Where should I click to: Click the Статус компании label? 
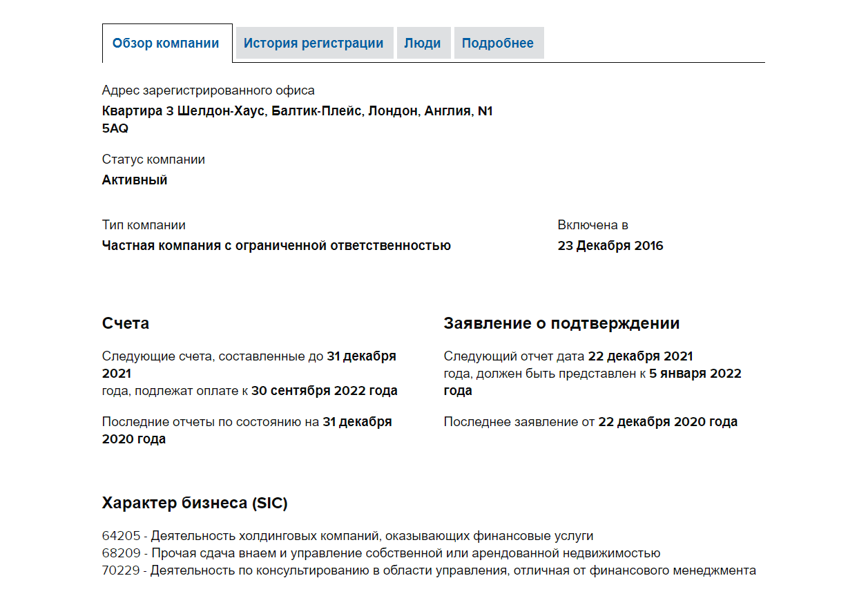click(153, 160)
